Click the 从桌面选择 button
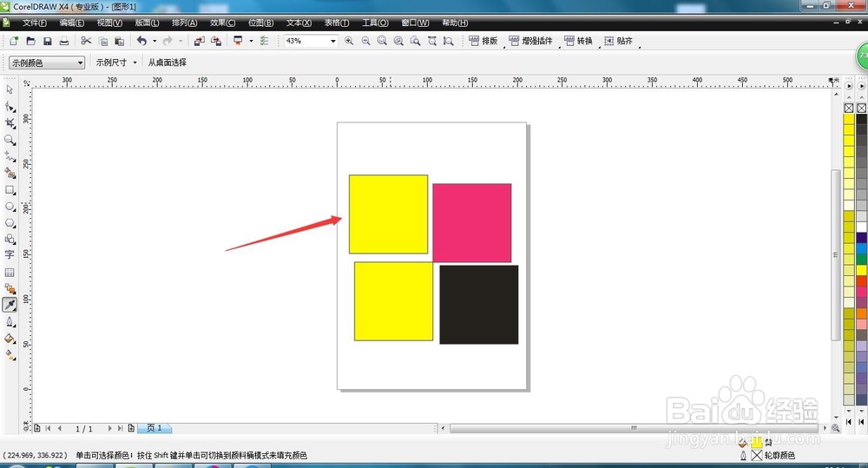The image size is (868, 468). pyautogui.click(x=168, y=63)
